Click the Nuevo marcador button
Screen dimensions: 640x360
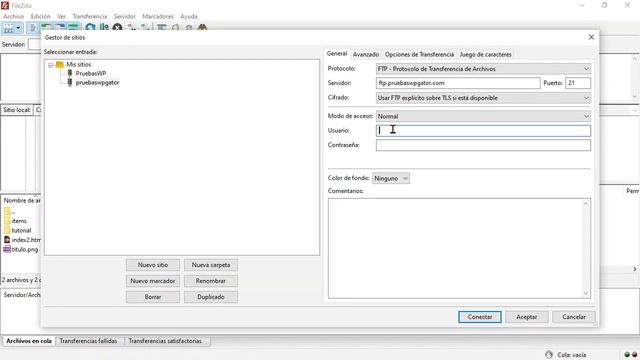coord(153,281)
